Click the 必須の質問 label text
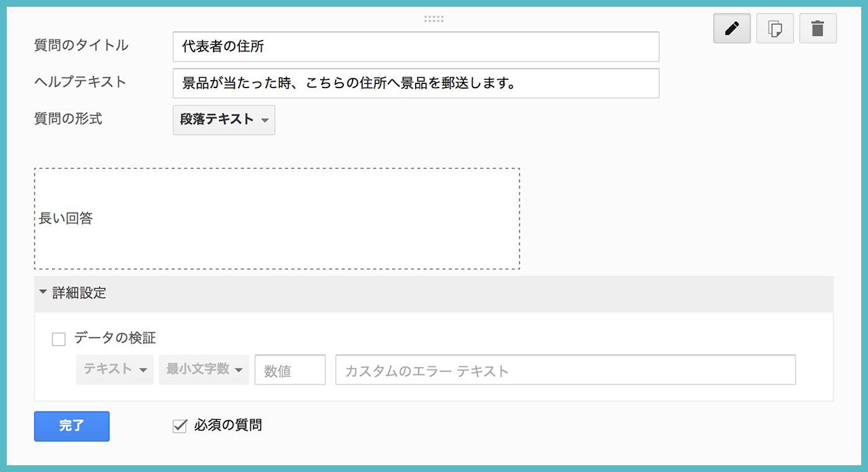 (x=228, y=426)
